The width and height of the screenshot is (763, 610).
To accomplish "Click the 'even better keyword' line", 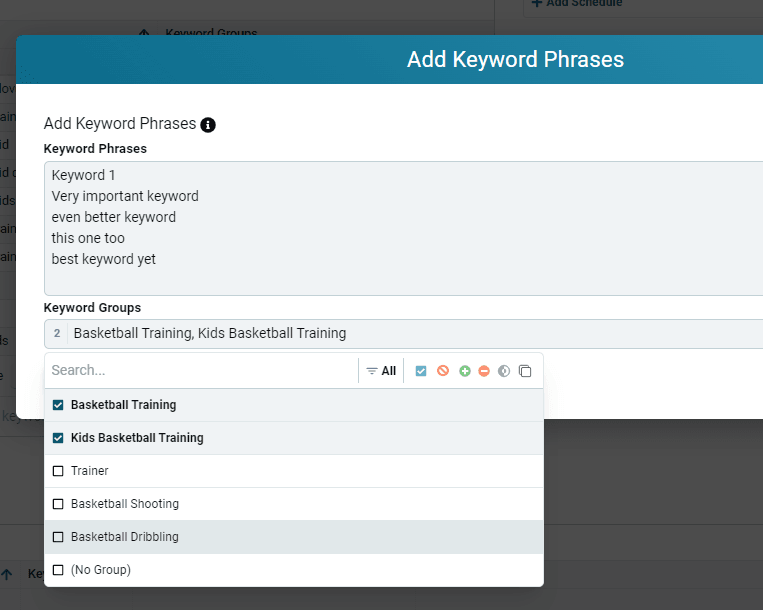I will coord(114,217).
